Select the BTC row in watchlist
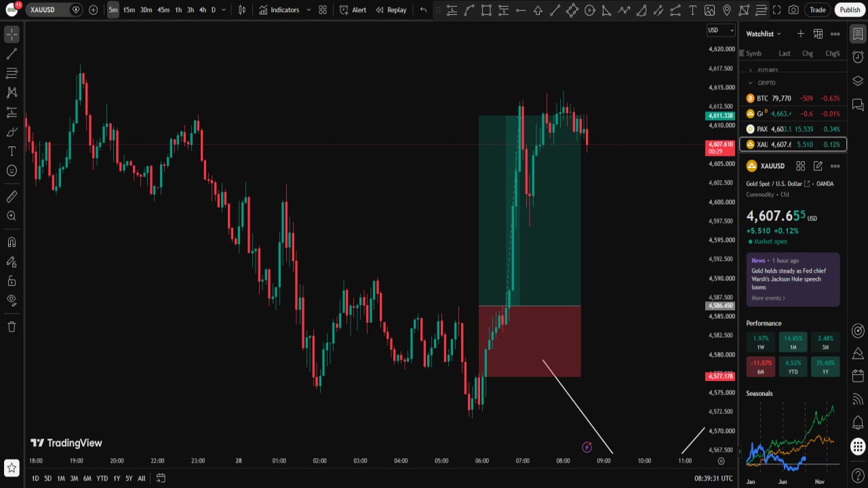This screenshot has width=868, height=488. [793, 98]
